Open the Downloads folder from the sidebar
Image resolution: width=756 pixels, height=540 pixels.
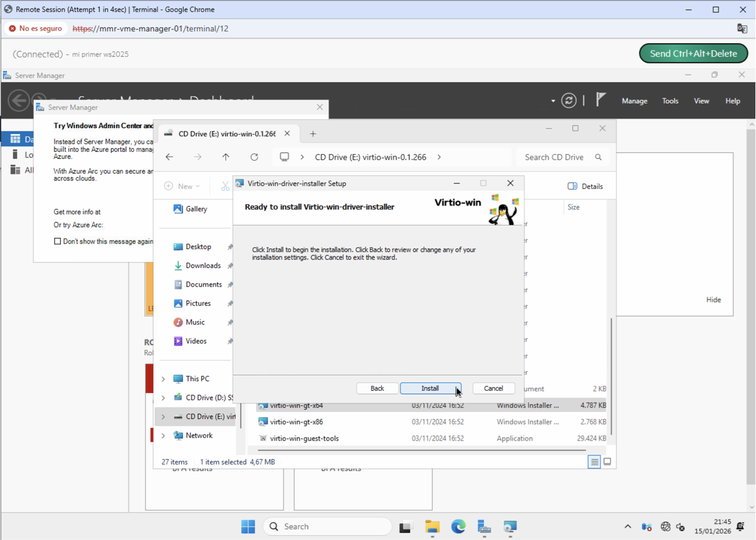pyautogui.click(x=202, y=265)
